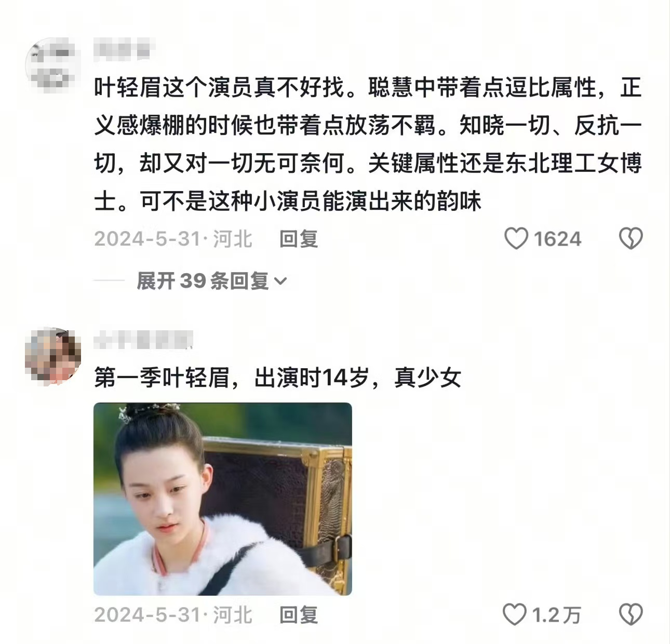Dislike the first comment via broken heart
The height and width of the screenshot is (644, 670).
coord(631,239)
